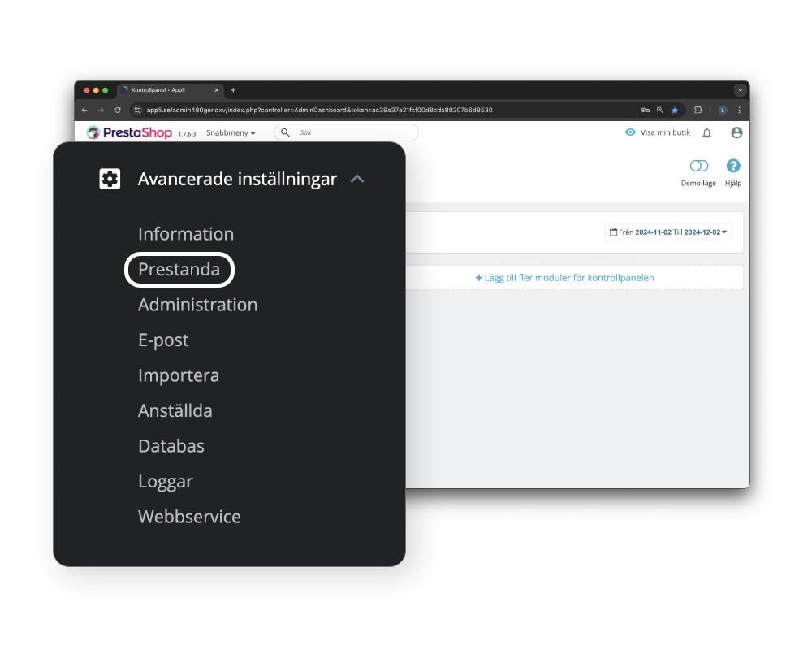Toggle the Demo-läge switch

pyautogui.click(x=699, y=166)
